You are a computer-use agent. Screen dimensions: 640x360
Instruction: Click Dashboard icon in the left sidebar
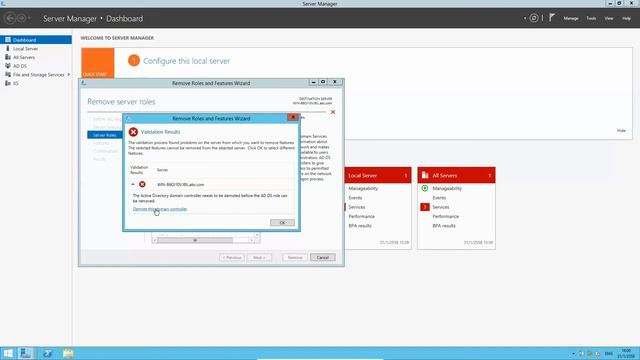pyautogui.click(x=8, y=40)
